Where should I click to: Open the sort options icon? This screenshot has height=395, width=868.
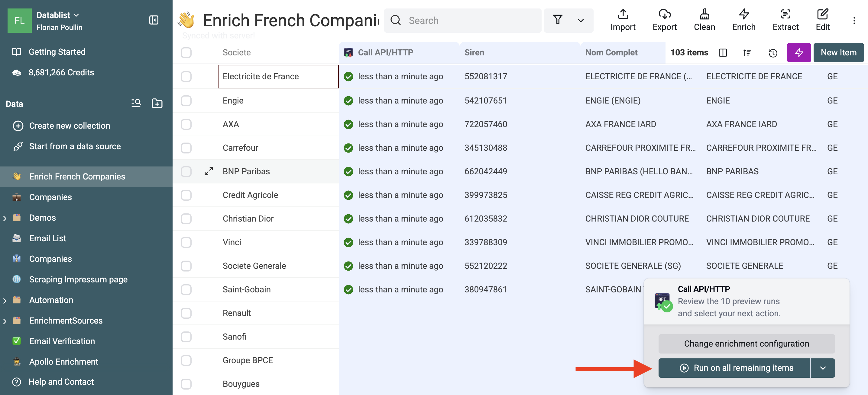coord(747,53)
